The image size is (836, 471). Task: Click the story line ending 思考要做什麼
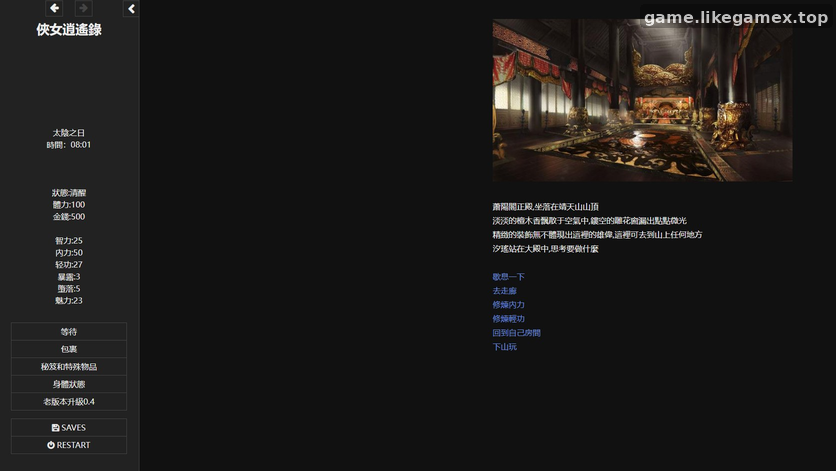[x=545, y=249]
